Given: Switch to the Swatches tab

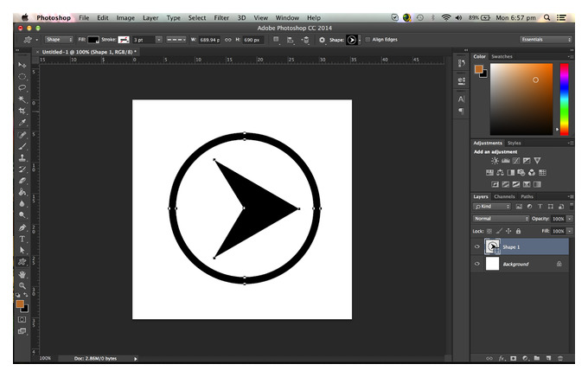Looking at the screenshot, I should (502, 57).
